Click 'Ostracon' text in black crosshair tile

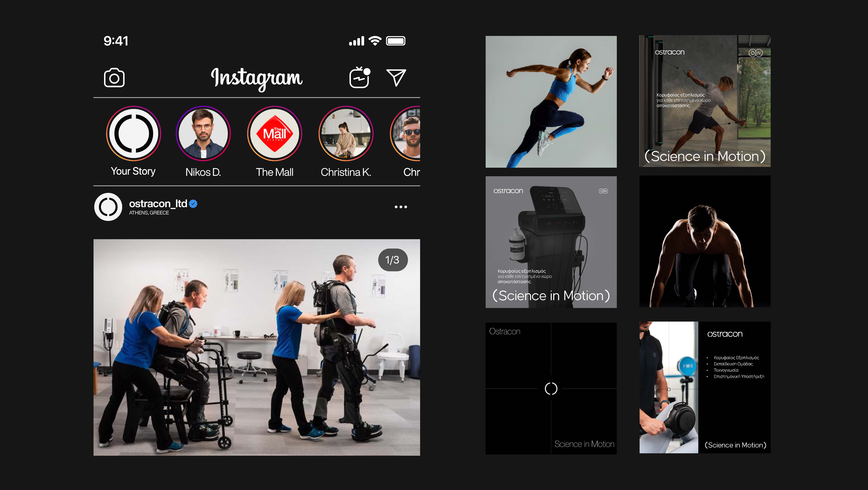click(505, 332)
